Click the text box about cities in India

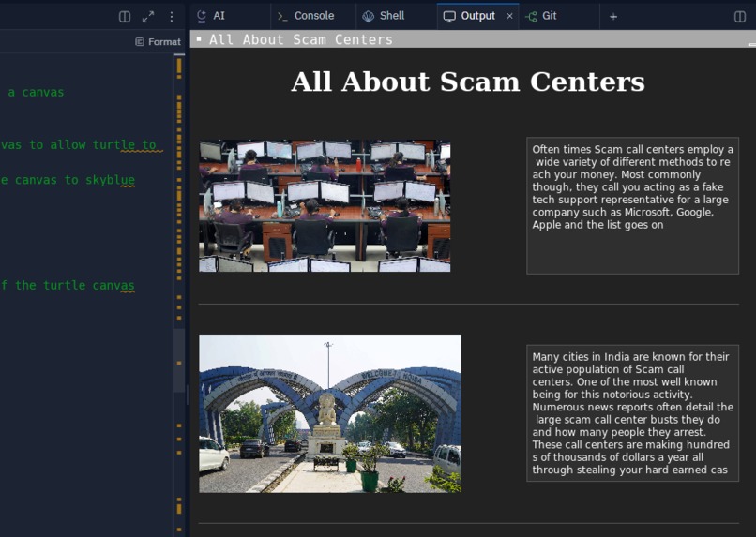tap(632, 412)
